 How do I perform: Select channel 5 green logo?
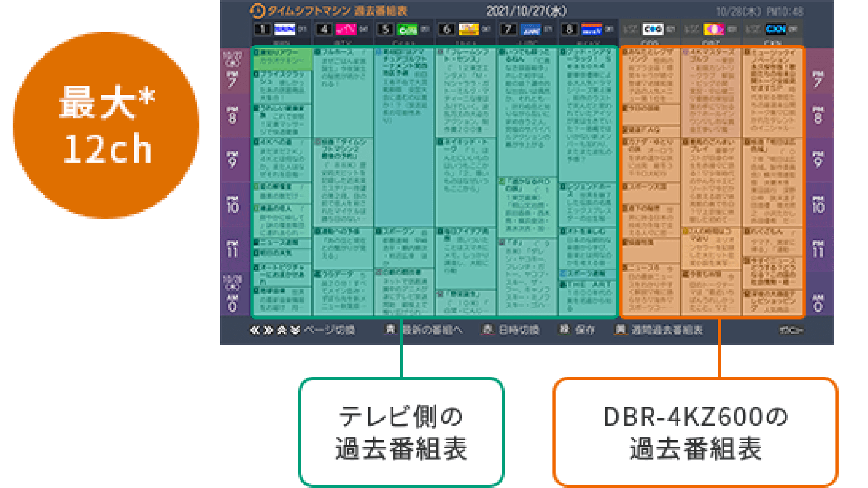pyautogui.click(x=407, y=29)
